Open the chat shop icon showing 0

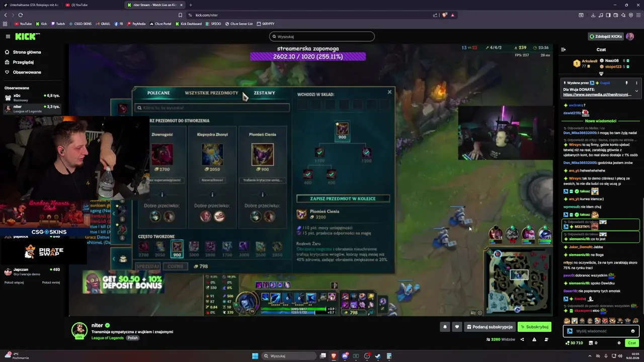(x=593, y=343)
